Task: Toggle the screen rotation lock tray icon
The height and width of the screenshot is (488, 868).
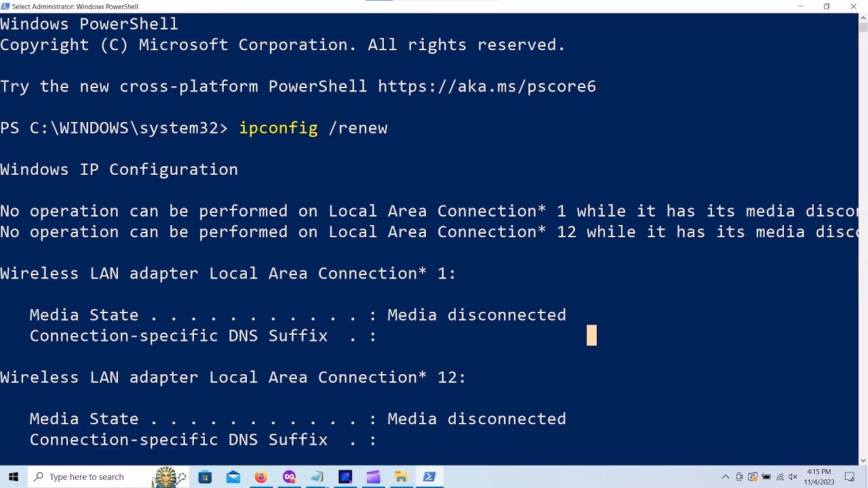Action: click(739, 476)
